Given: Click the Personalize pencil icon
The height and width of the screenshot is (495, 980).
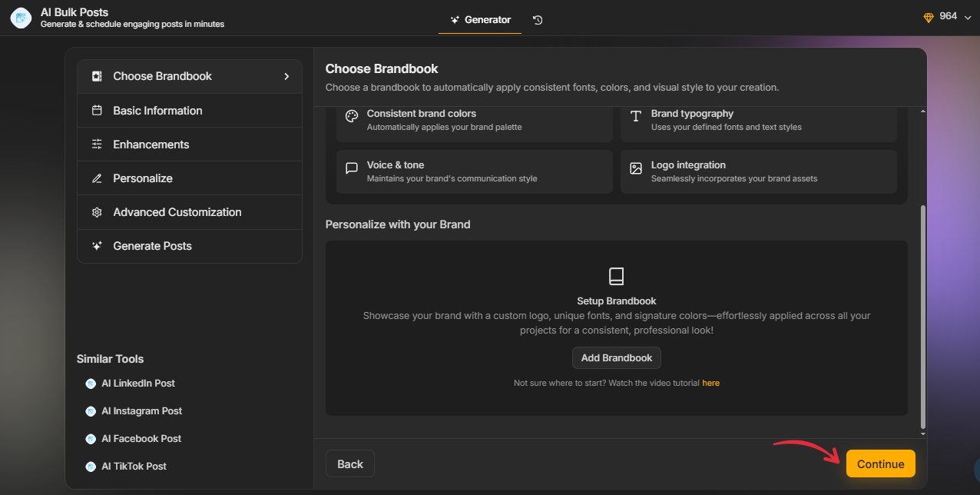Looking at the screenshot, I should coord(97,178).
